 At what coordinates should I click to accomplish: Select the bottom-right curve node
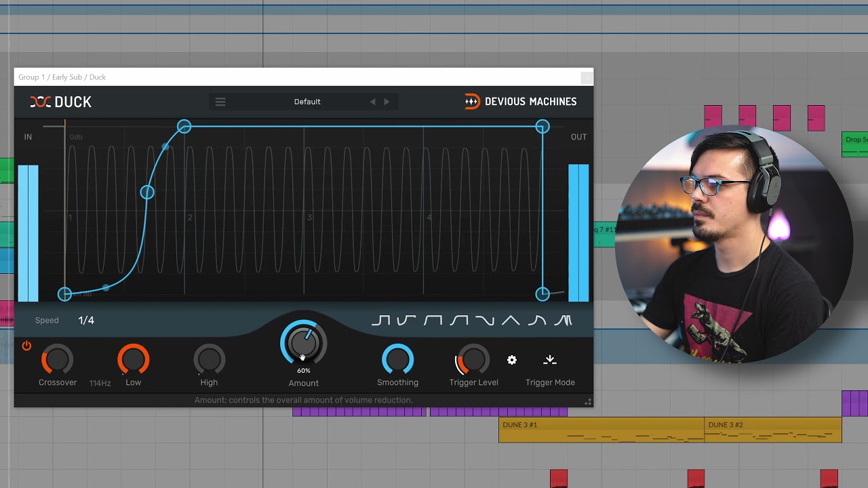pos(542,294)
